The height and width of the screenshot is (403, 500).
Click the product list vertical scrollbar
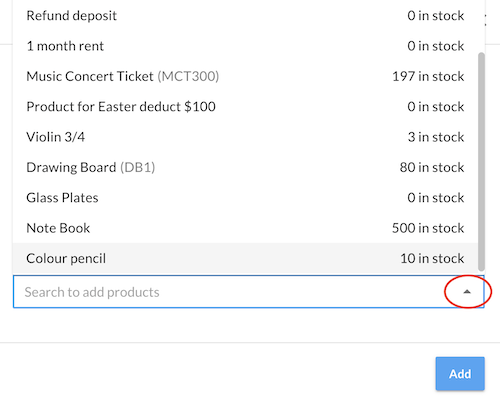coord(481,162)
